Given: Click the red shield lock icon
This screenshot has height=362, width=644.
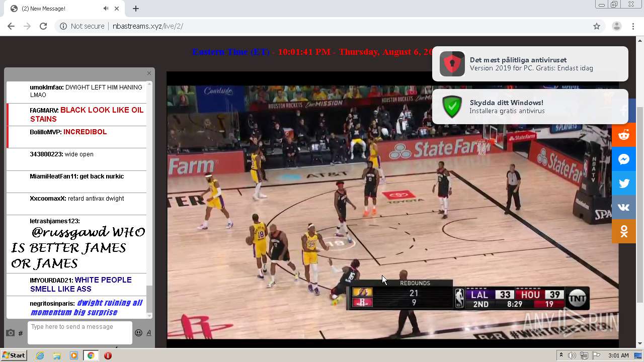Looking at the screenshot, I should 452,64.
